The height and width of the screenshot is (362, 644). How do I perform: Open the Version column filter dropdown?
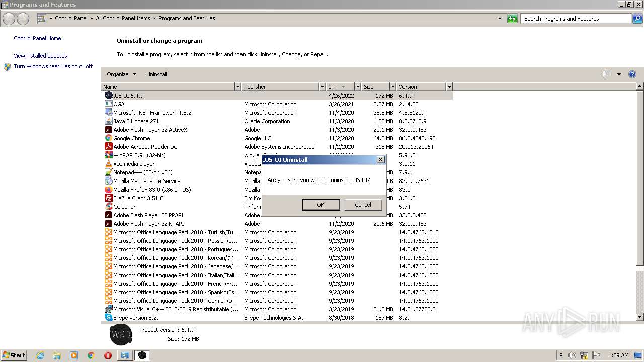(449, 87)
